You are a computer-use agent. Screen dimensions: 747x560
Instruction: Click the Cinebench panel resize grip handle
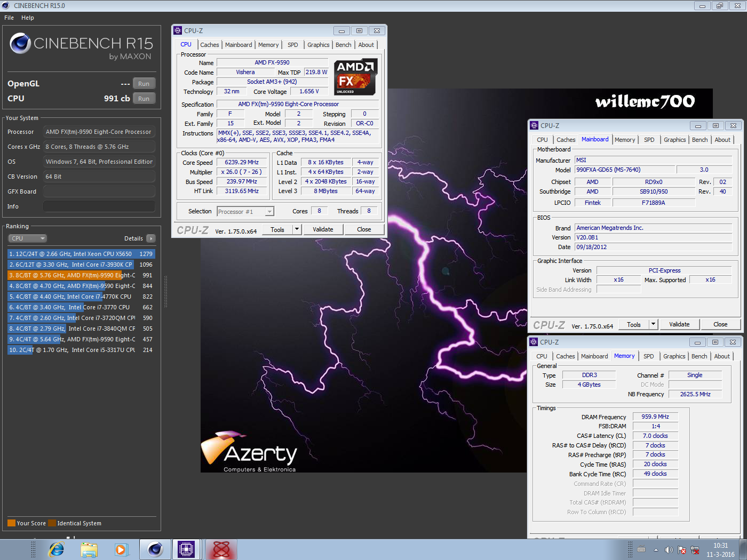[165, 292]
